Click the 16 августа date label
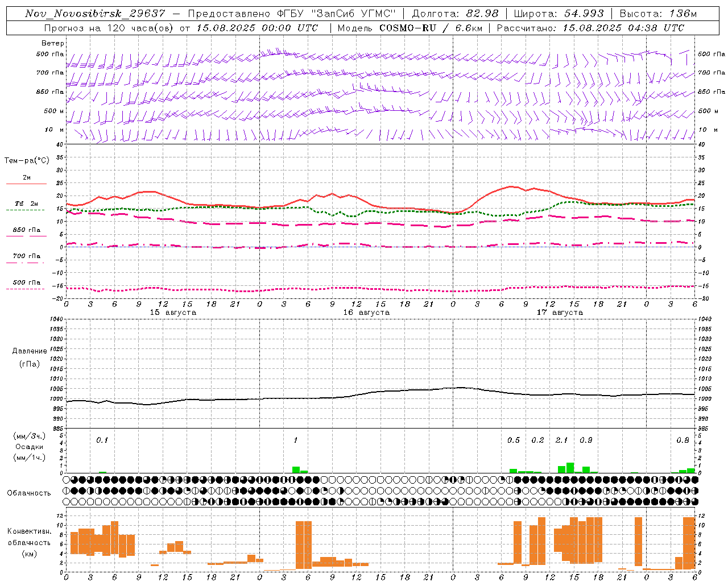 pyautogui.click(x=366, y=313)
